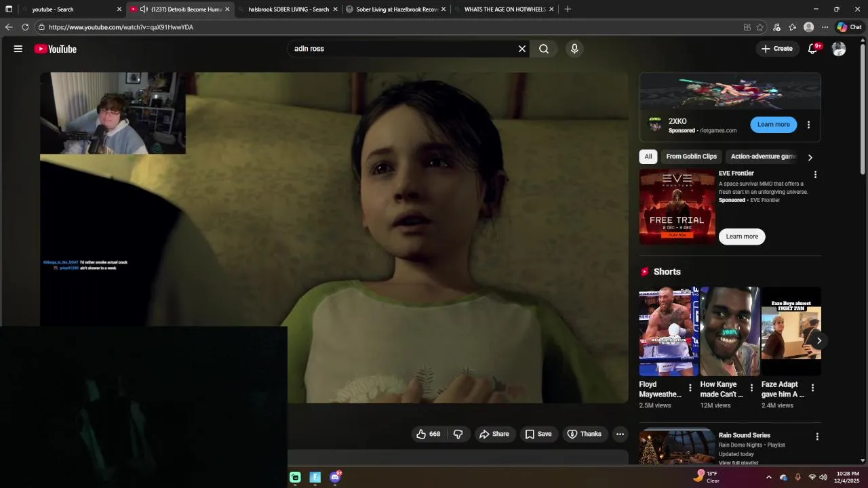Select the From Goblin Clips chip

tap(691, 157)
